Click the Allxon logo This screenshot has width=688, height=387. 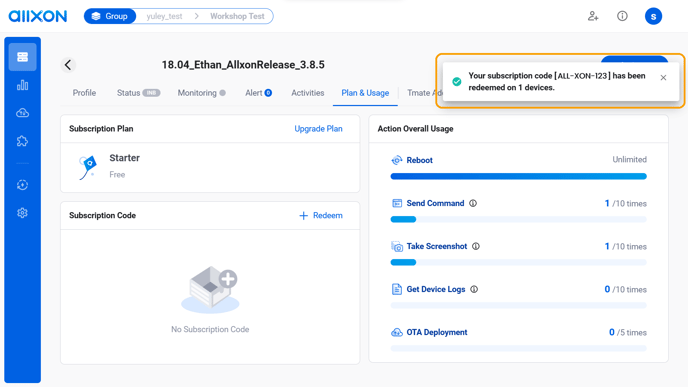point(38,16)
